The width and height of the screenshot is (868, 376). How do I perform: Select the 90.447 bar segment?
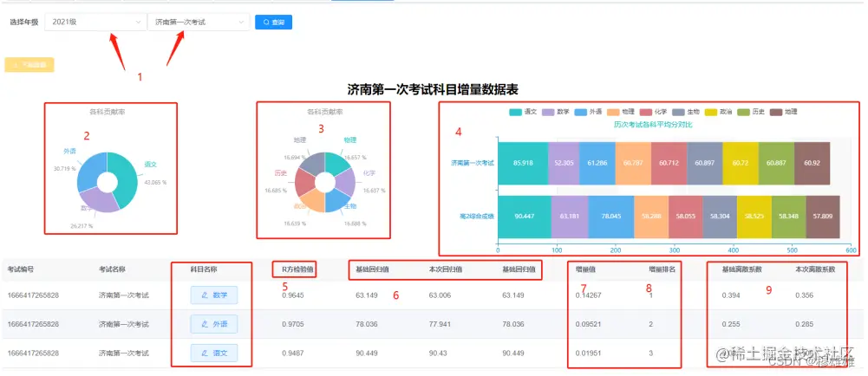[x=525, y=217]
